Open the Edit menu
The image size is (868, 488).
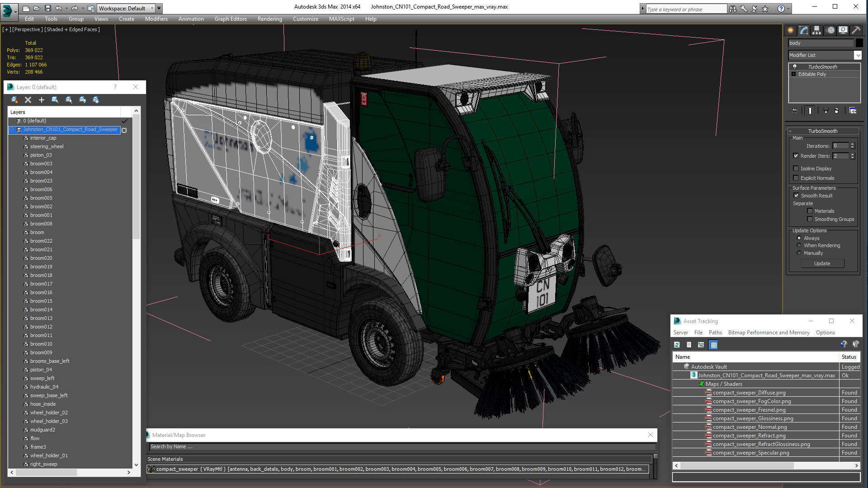pyautogui.click(x=29, y=19)
